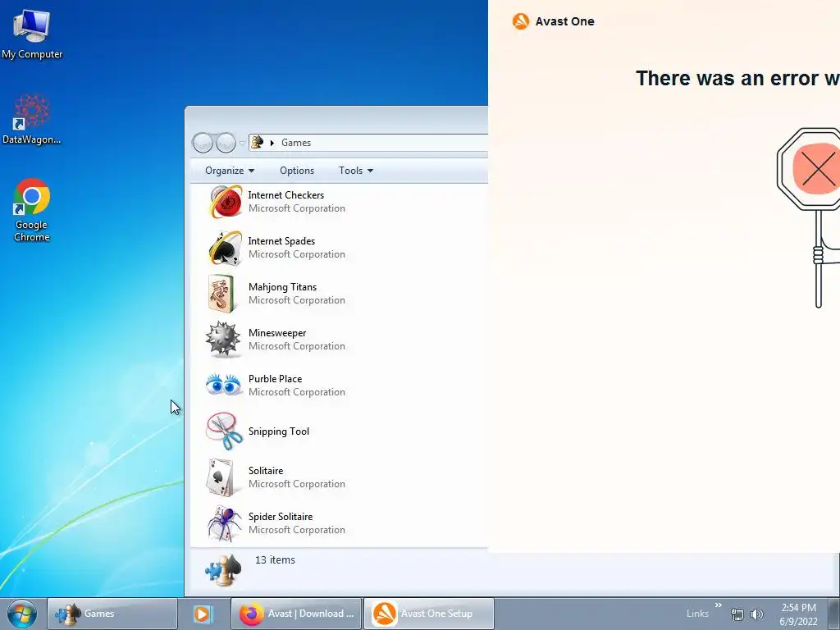Image resolution: width=840 pixels, height=630 pixels.
Task: Select the Purble Place eyes icon
Action: click(x=224, y=385)
